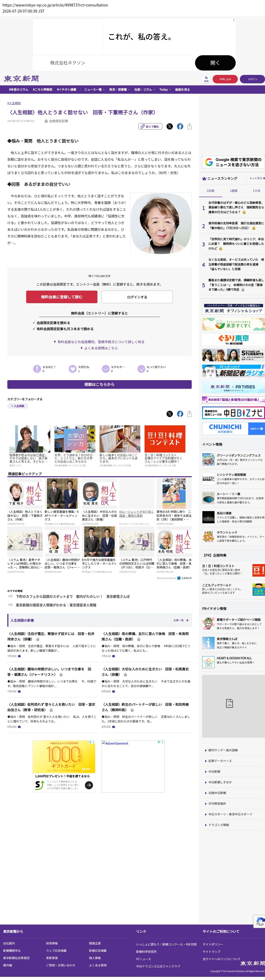The height and width of the screenshot is (980, 265).
Task: Expand 記事データベース sidebar link
Action: coord(220,761)
